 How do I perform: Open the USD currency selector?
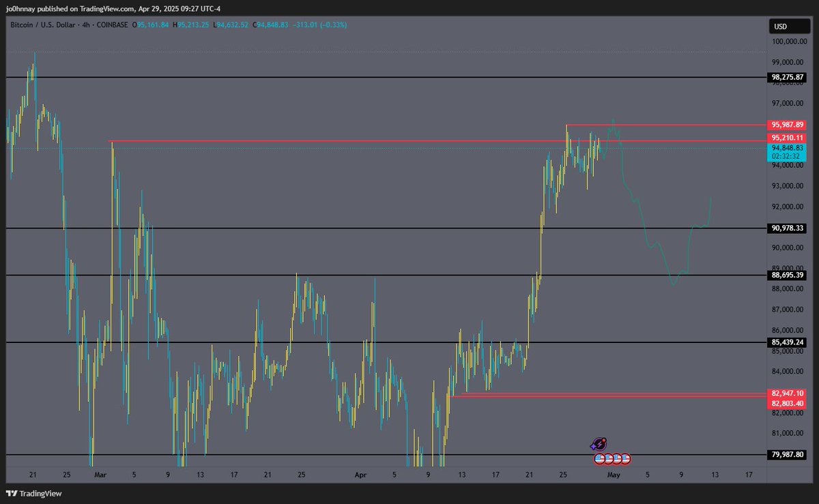[789, 27]
